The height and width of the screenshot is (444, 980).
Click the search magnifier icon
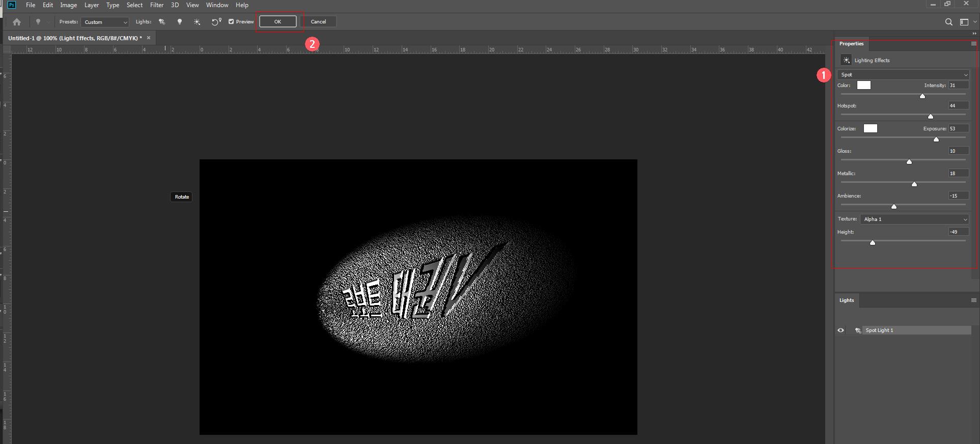point(948,22)
